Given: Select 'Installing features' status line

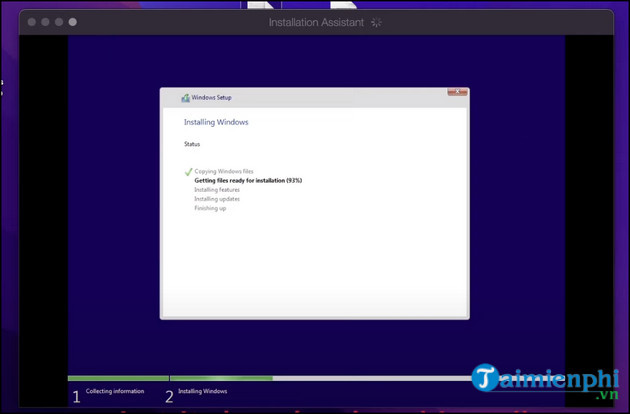Looking at the screenshot, I should (217, 190).
